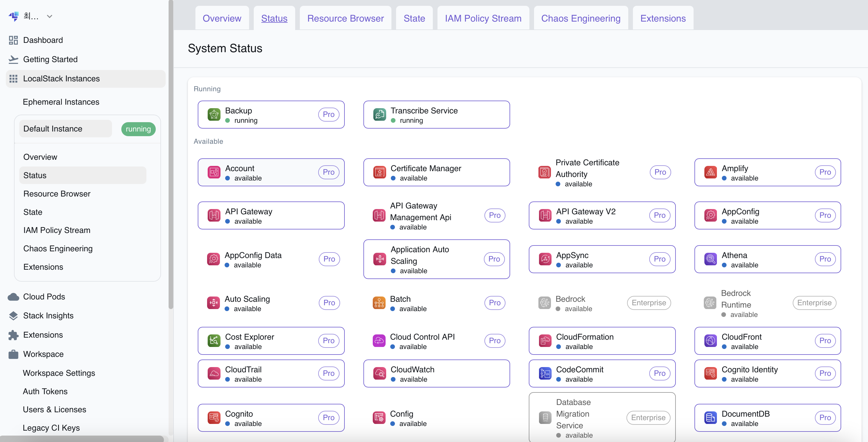Click the API Gateway Management Api card
Image resolution: width=868 pixels, height=442 pixels.
(x=436, y=215)
